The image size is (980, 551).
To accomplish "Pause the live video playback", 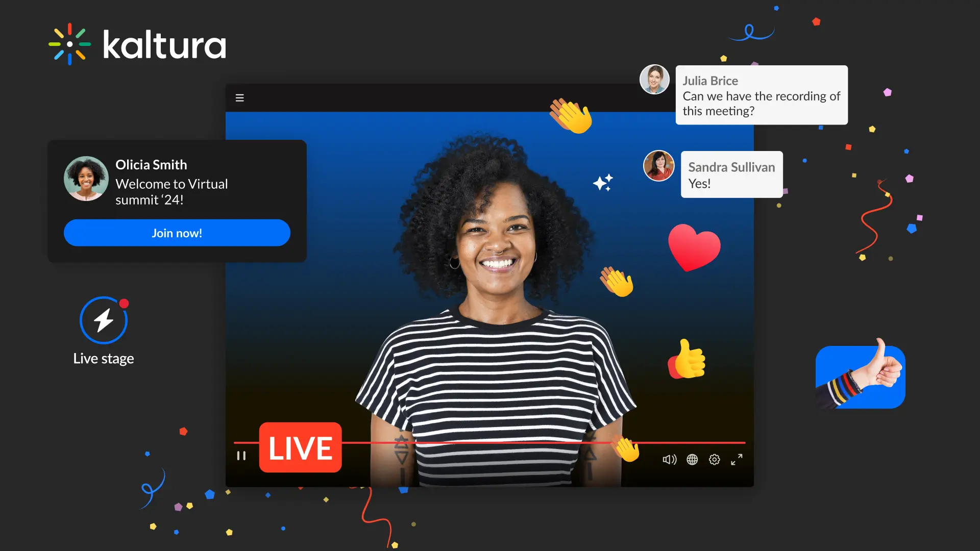I will 241,456.
